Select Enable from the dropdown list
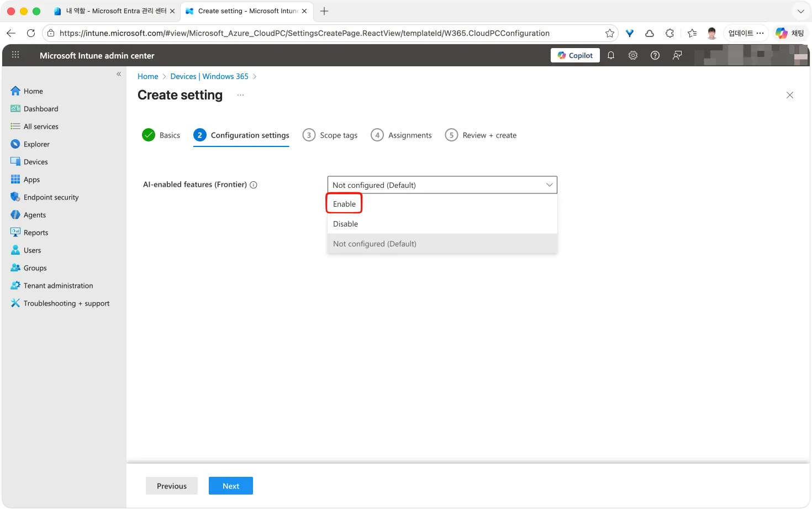 point(344,204)
